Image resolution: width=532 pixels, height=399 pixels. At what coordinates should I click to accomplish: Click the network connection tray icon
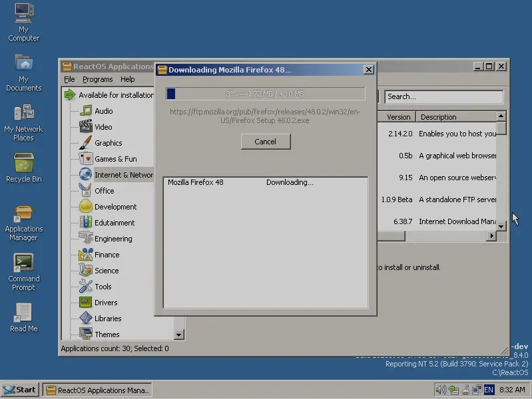coord(477,390)
